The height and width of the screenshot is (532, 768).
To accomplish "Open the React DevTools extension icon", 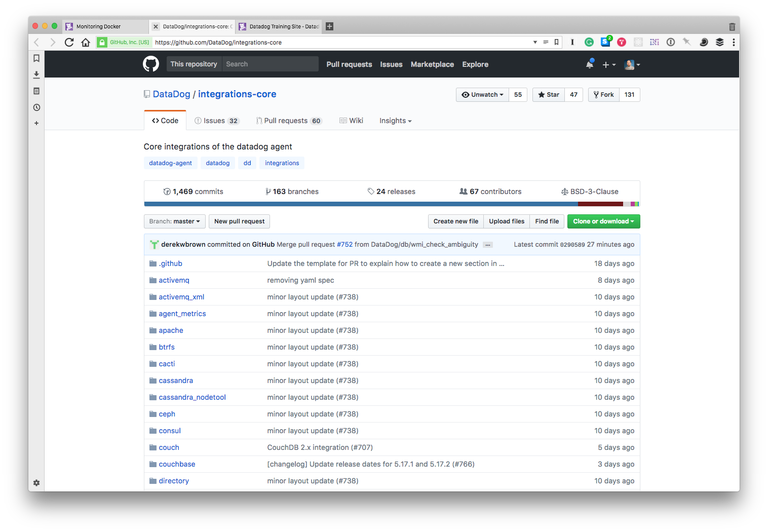I will 638,42.
